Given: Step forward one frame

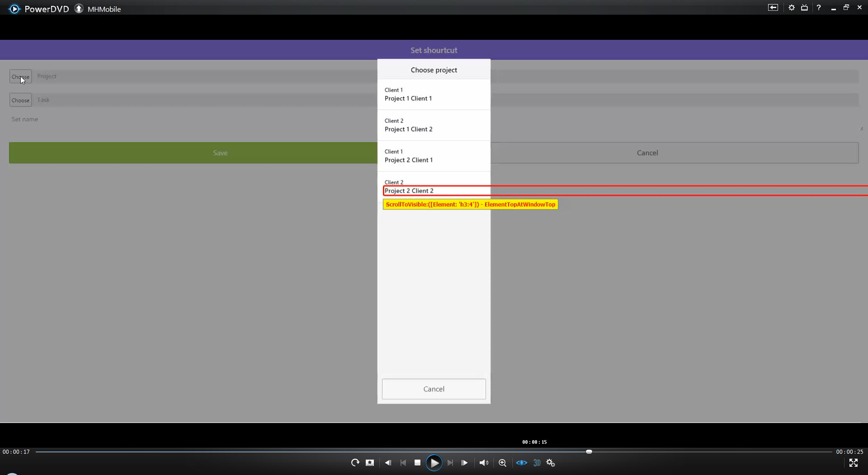Looking at the screenshot, I should [464, 463].
